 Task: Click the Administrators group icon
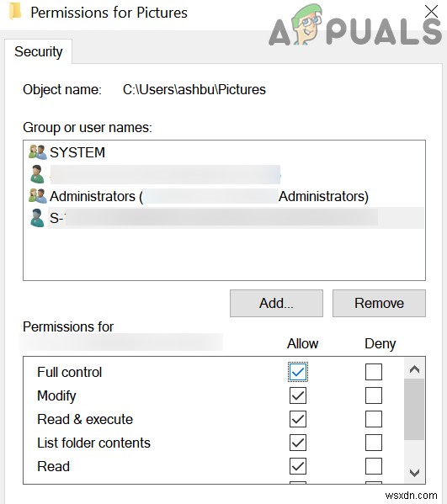pos(38,196)
